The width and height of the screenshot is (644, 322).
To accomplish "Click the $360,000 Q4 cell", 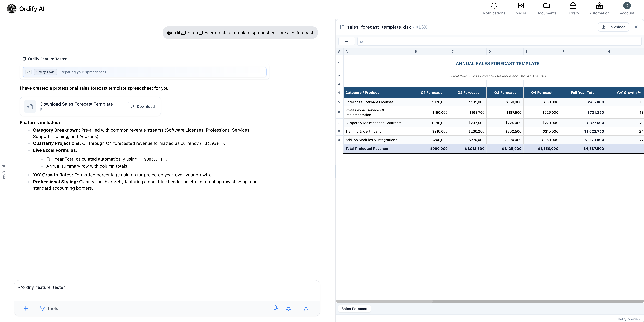I will [x=542, y=140].
